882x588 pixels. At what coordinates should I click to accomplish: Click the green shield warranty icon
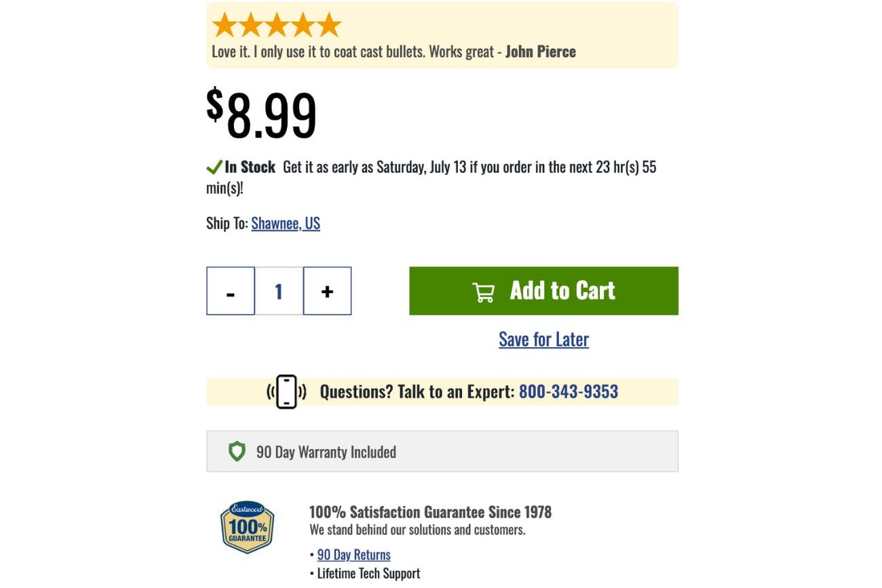click(x=237, y=452)
